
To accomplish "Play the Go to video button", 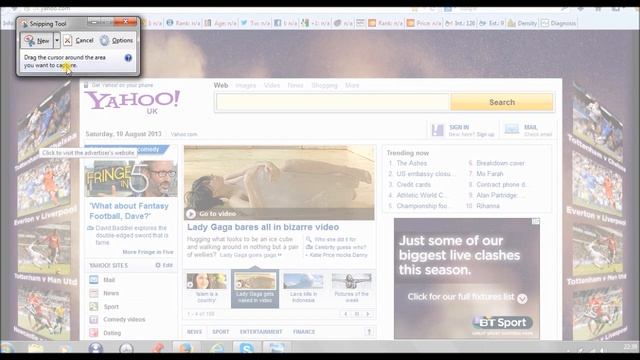I will tap(191, 213).
